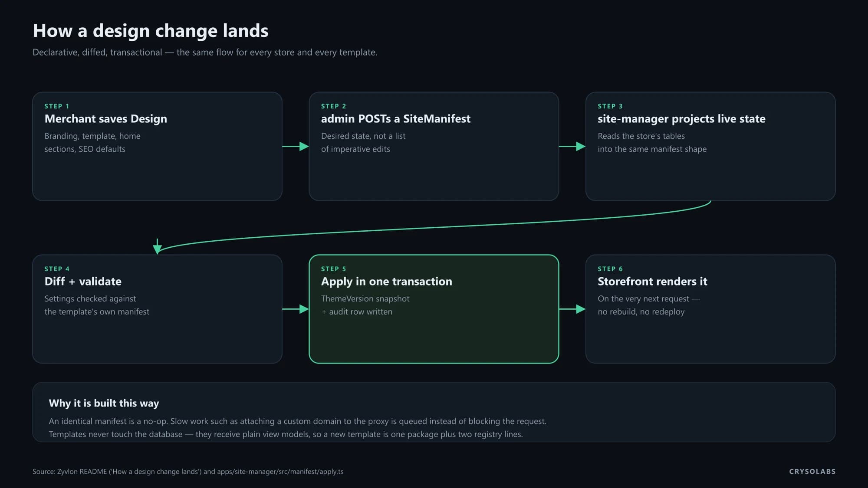Click the 'Diff + validate' heading
This screenshot has width=868, height=488.
pos(83,282)
